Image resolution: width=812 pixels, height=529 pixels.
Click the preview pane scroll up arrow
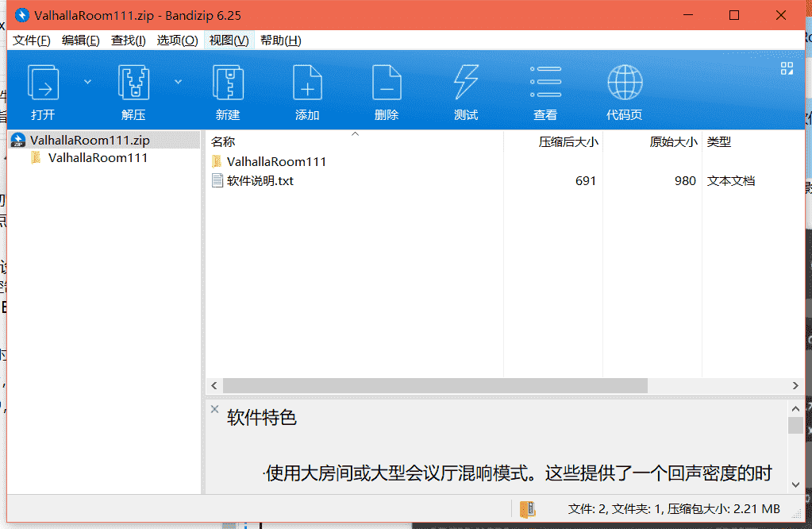click(x=795, y=409)
